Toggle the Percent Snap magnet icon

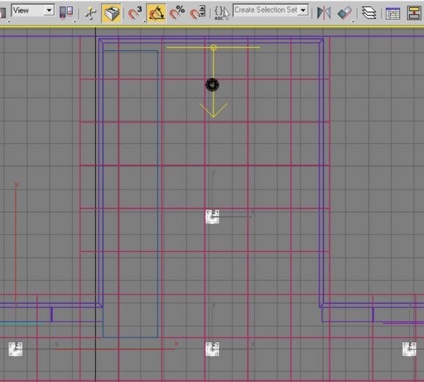177,13
